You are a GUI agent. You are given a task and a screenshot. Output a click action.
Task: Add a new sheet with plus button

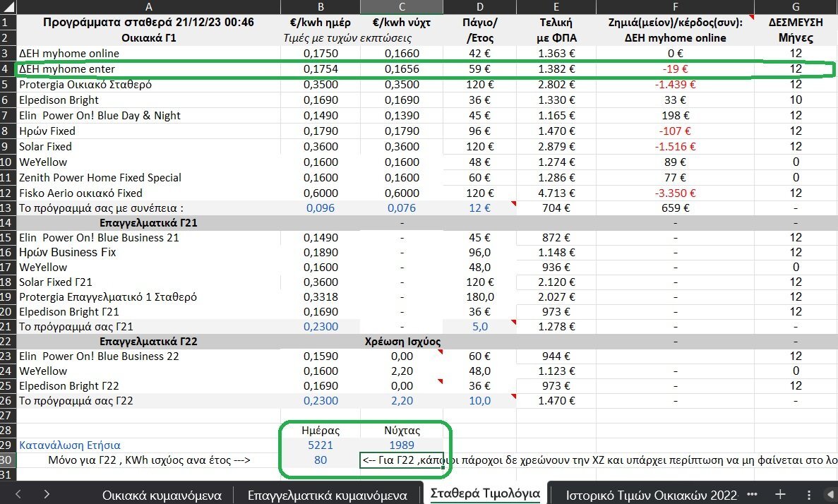[780, 494]
